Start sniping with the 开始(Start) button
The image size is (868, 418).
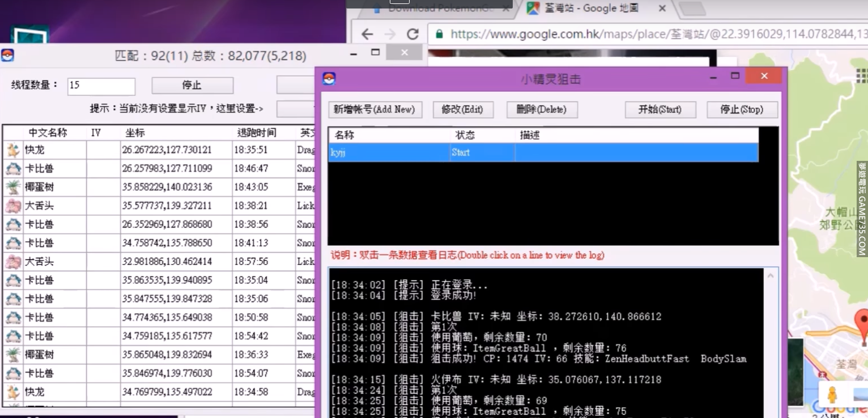(659, 109)
